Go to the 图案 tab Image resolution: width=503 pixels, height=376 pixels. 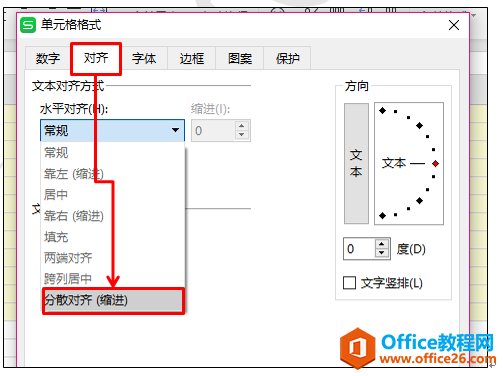(x=240, y=58)
